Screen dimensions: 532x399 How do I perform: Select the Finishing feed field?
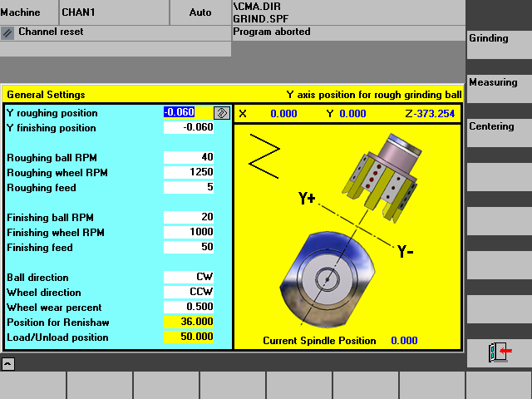(189, 247)
